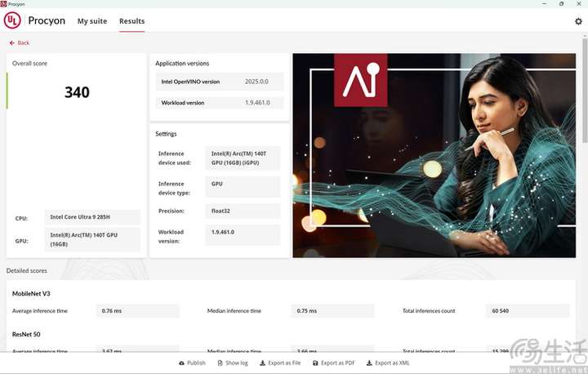Click the ResNet 50 heading
This screenshot has height=374, width=588.
(x=26, y=334)
